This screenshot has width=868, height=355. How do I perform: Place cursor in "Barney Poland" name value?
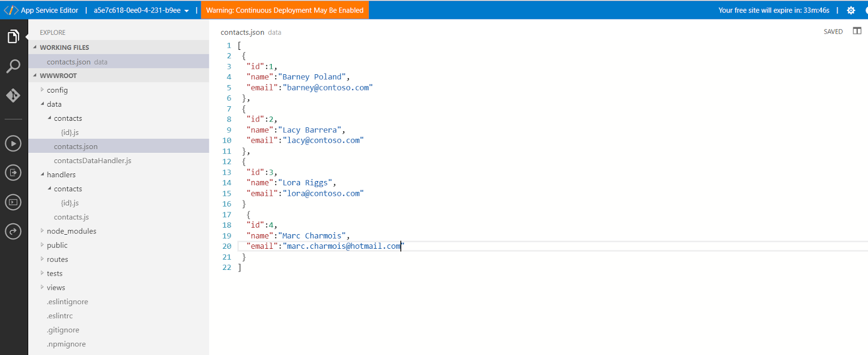tap(312, 77)
